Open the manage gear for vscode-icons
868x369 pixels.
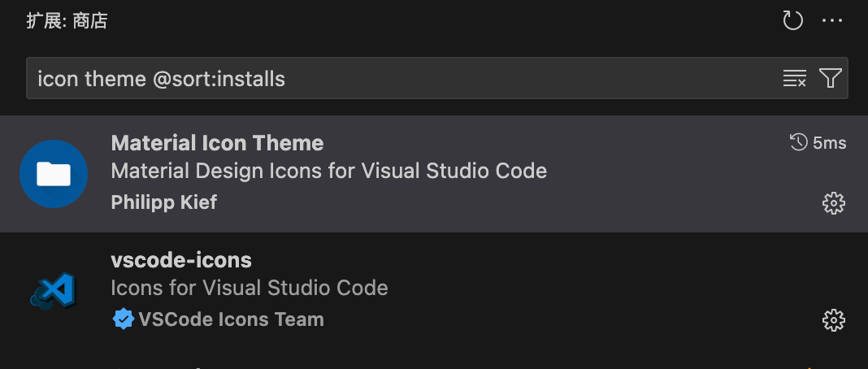(834, 320)
